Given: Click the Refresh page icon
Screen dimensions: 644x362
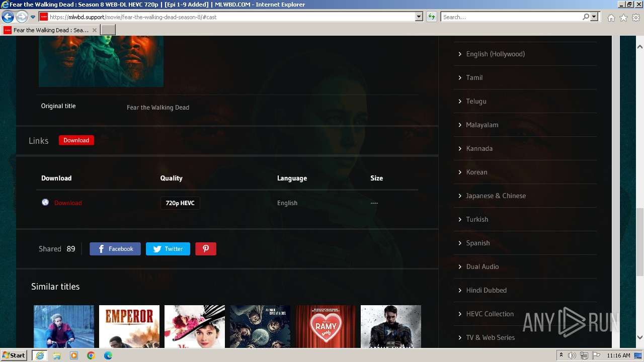Looking at the screenshot, I should tap(432, 17).
